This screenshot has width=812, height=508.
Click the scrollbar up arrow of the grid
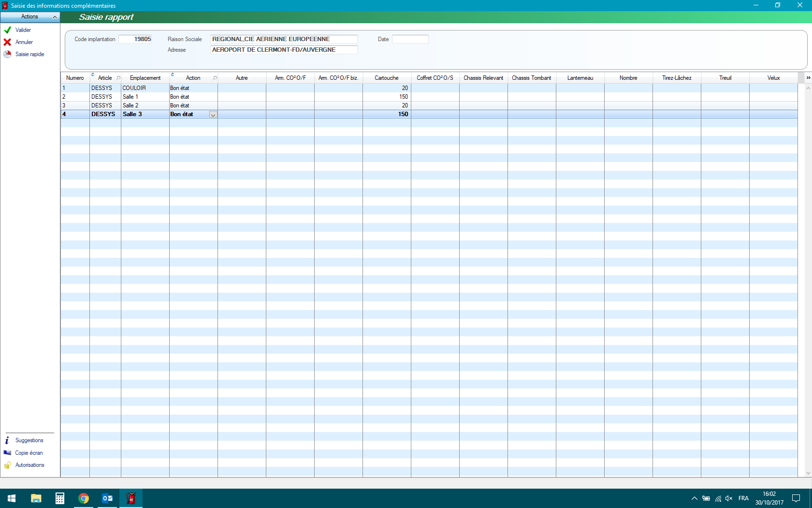click(808, 88)
